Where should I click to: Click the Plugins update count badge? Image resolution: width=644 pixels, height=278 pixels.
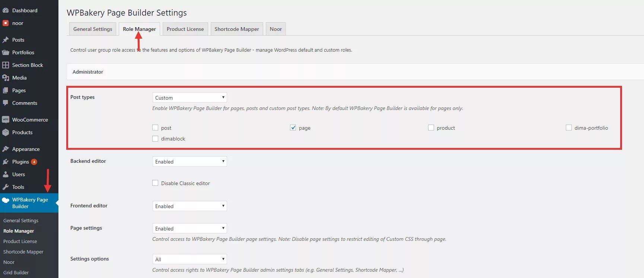coord(34,162)
